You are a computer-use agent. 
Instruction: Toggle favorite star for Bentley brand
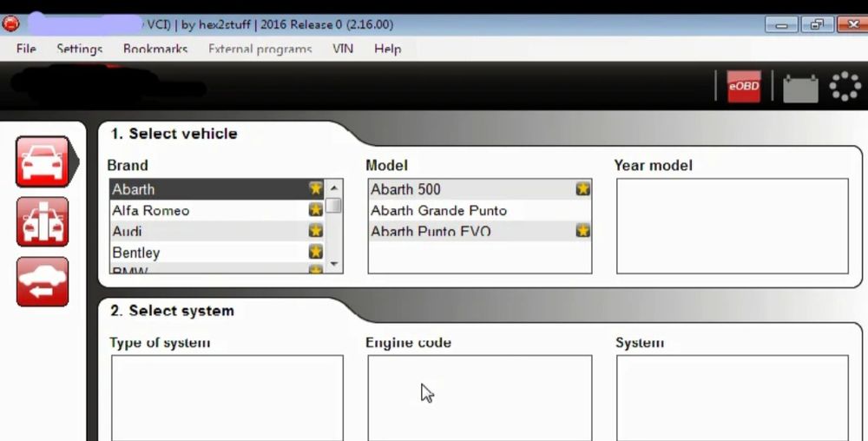click(x=316, y=252)
